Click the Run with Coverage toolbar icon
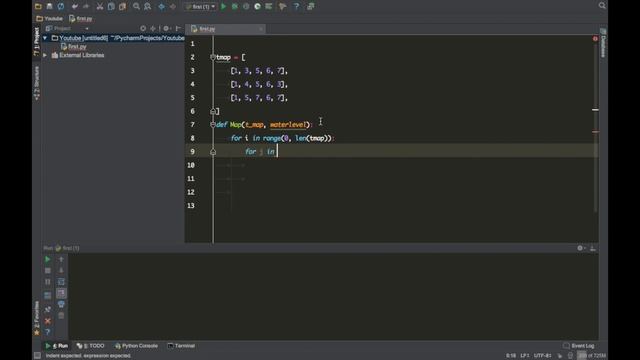Screen dimensions: 640x360 click(246, 7)
